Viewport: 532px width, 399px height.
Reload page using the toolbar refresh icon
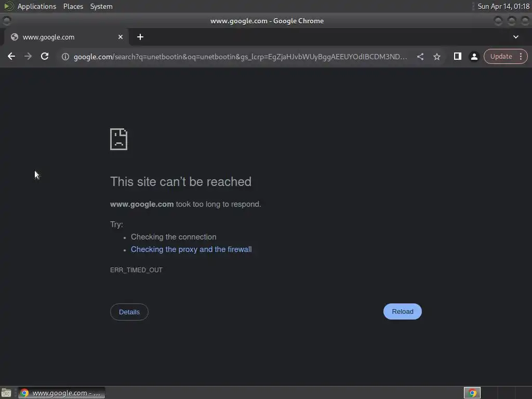pos(45,56)
